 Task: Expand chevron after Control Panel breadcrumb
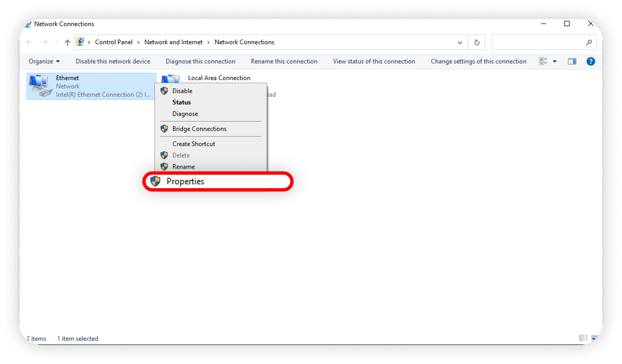point(138,42)
